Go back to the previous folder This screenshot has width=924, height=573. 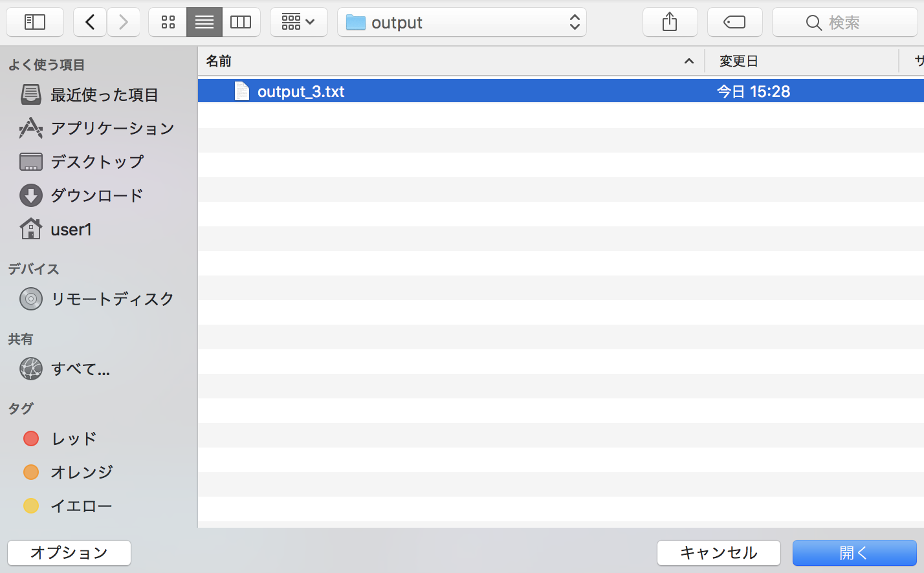(x=90, y=23)
